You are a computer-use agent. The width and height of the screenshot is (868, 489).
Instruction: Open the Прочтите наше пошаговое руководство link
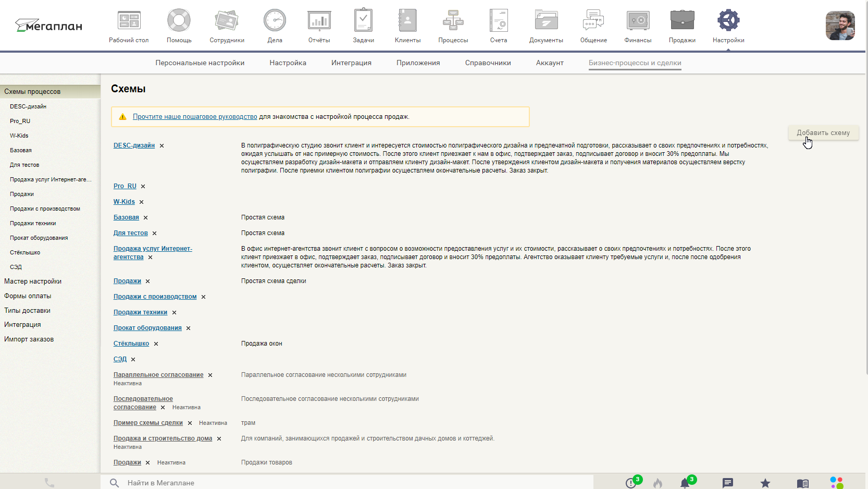[195, 117]
